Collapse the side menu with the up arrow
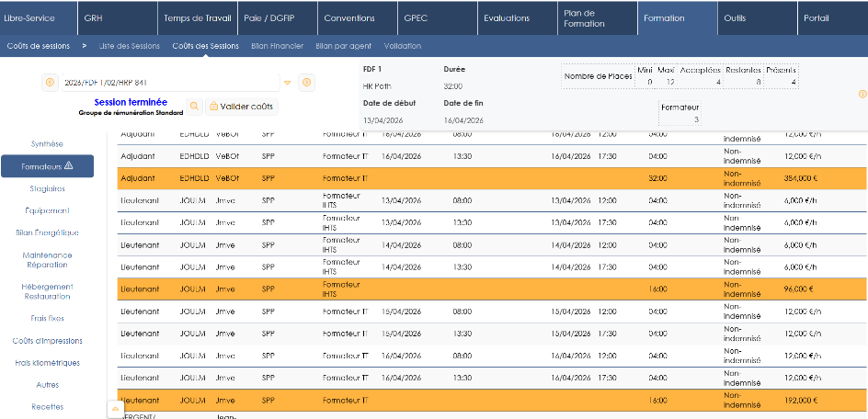Image resolution: width=868 pixels, height=419 pixels. [115, 409]
